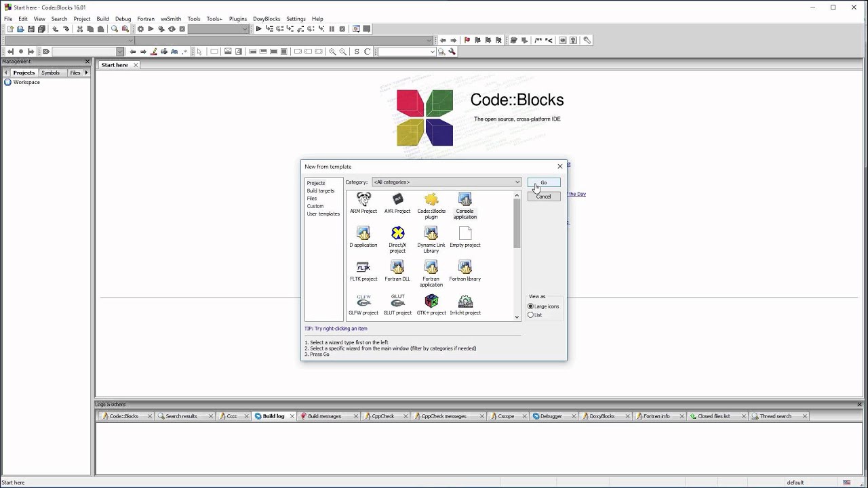
Task: Open the Settings menu
Action: pos(296,19)
